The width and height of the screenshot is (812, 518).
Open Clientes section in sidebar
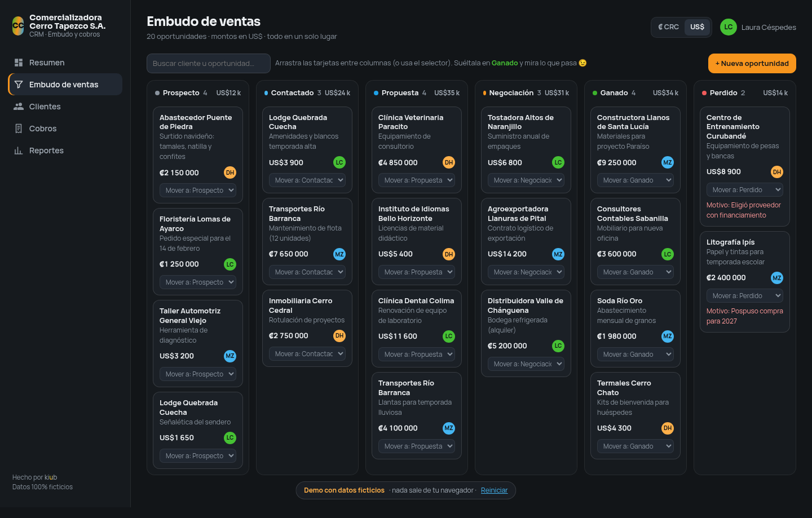[x=65, y=107]
